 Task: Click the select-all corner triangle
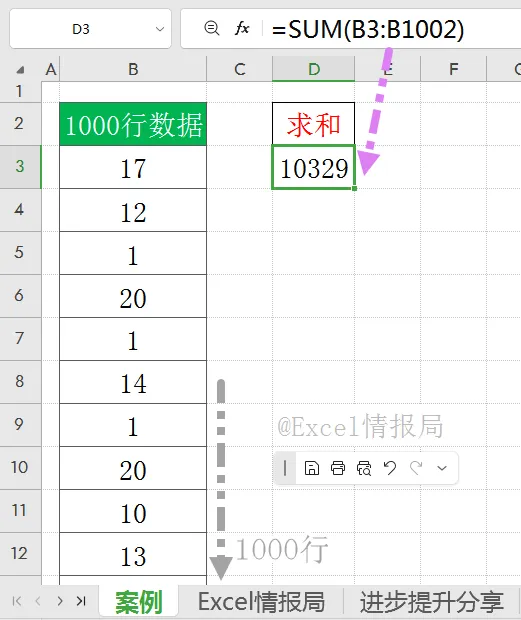tap(20, 70)
